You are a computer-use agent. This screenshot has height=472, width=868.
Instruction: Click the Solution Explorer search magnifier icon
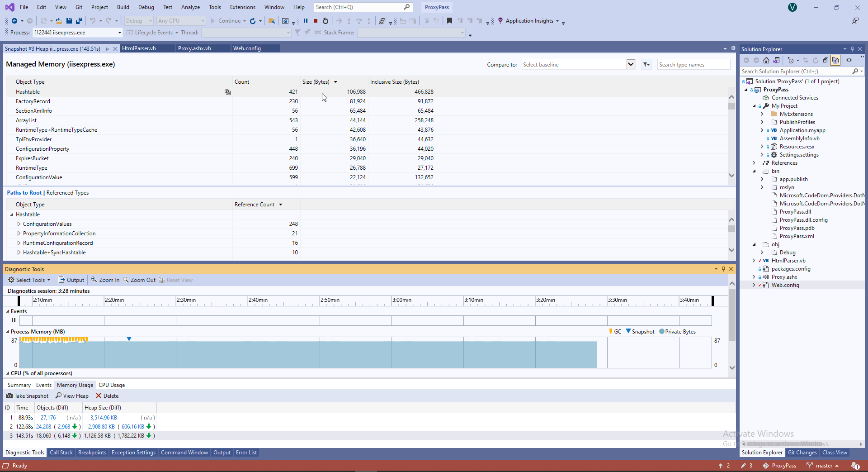(855, 72)
